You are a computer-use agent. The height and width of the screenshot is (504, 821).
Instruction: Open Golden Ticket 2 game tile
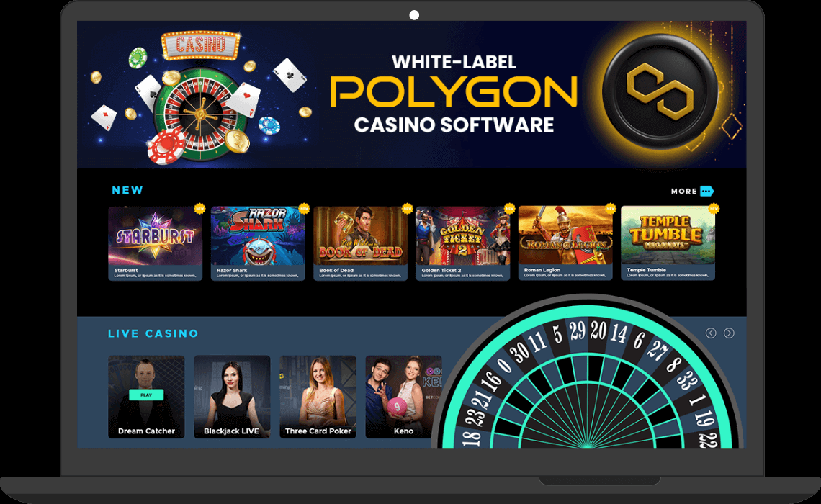tap(462, 243)
